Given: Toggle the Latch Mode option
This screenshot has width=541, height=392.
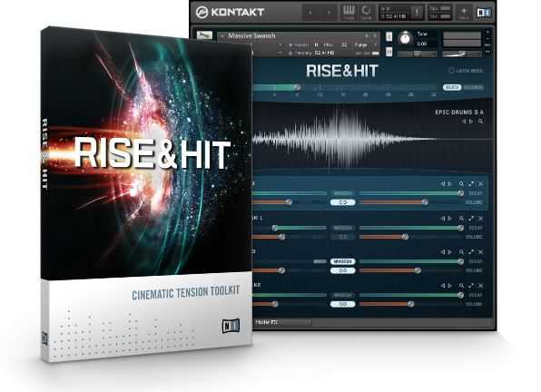Looking at the screenshot, I should pos(466,71).
